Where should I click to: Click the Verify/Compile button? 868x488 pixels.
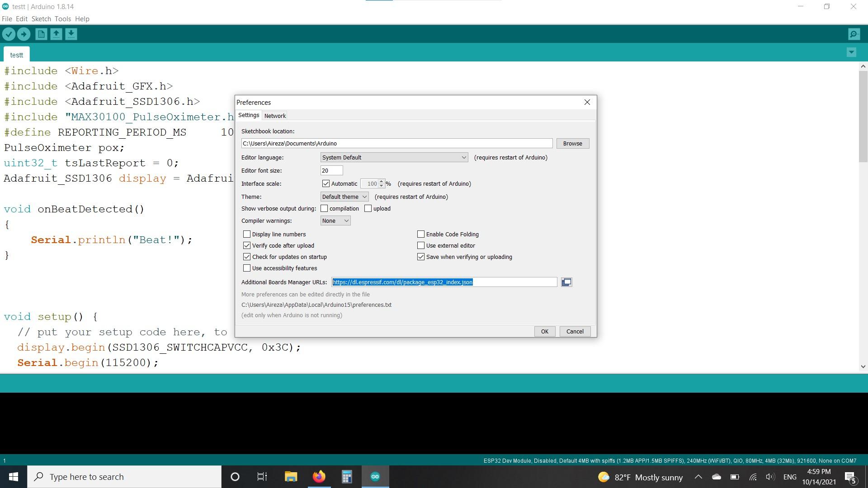tap(9, 34)
